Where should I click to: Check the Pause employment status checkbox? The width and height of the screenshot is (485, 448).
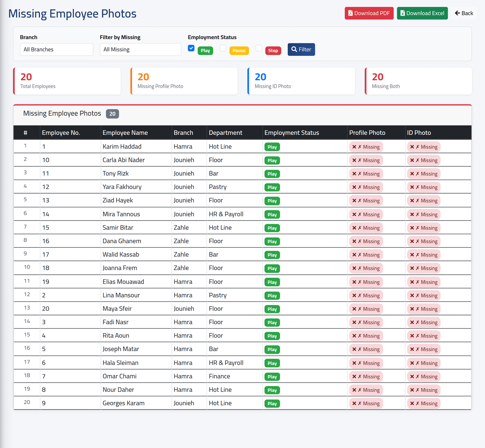[x=223, y=48]
